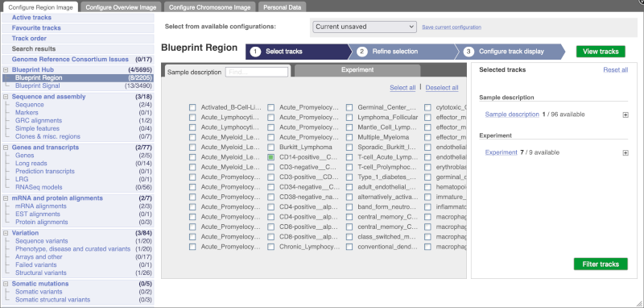Image resolution: width=644 pixels, height=308 pixels.
Task: Open Phenotype, disease and curated variants
Action: coord(72,249)
